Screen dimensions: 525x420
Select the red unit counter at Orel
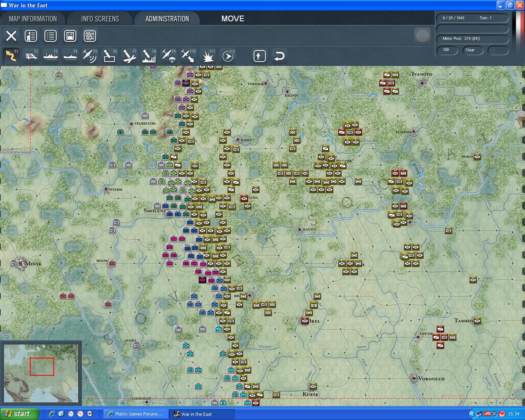pyautogui.click(x=305, y=321)
